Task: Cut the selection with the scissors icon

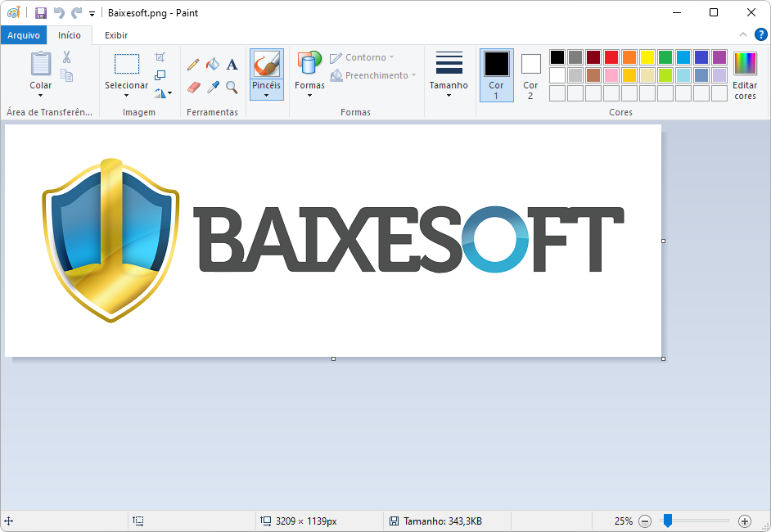Action: point(67,57)
